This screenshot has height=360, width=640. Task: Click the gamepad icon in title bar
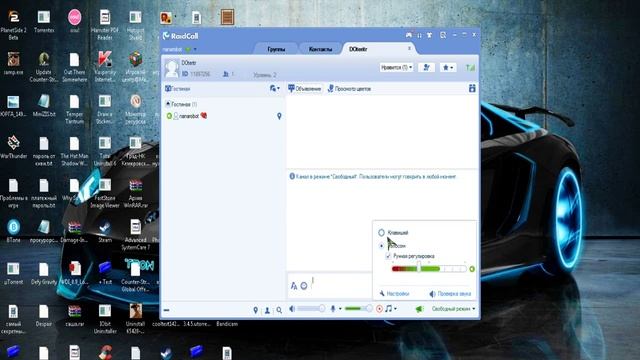pos(409,36)
